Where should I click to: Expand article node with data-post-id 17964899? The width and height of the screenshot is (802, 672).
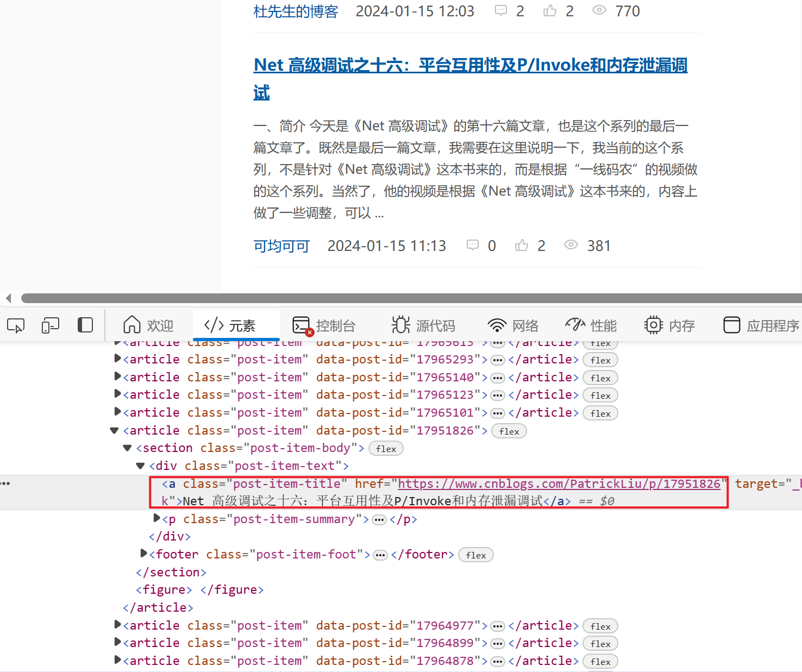click(117, 642)
